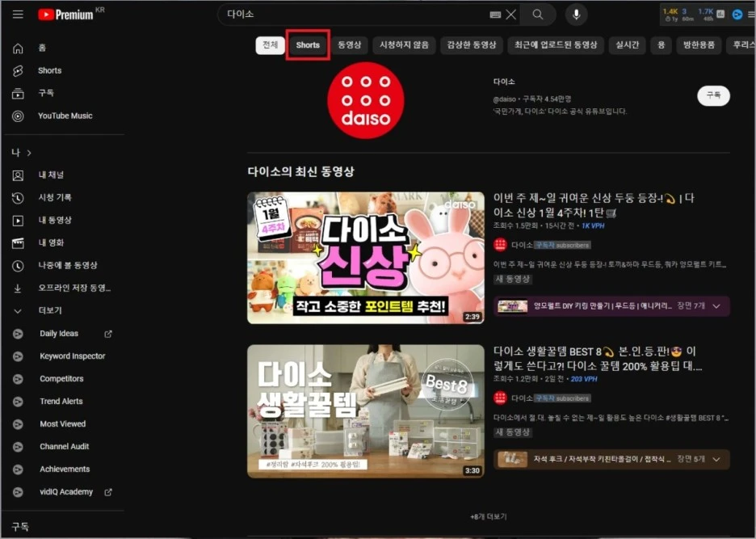Open the hamburger guide menu
Image resolution: width=756 pixels, height=539 pixels.
click(18, 14)
